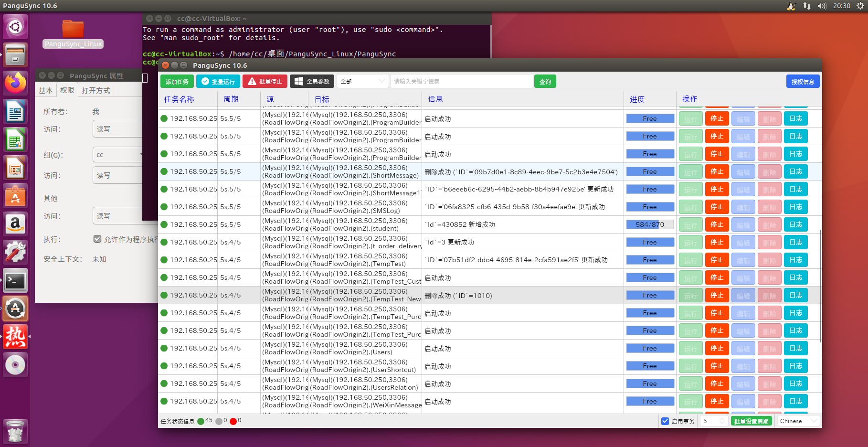This screenshot has width=868, height=447.
Task: Launch Firefox from the Ubuntu dock
Action: (x=15, y=83)
